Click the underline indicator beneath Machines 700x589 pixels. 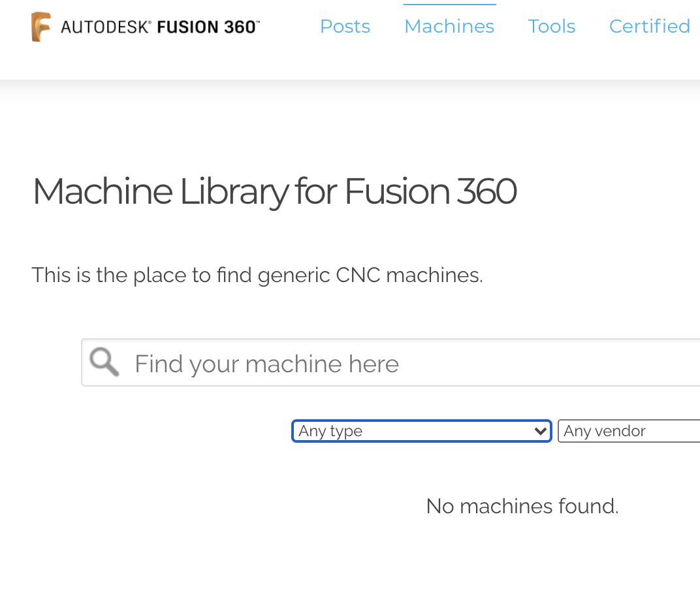pos(449,5)
